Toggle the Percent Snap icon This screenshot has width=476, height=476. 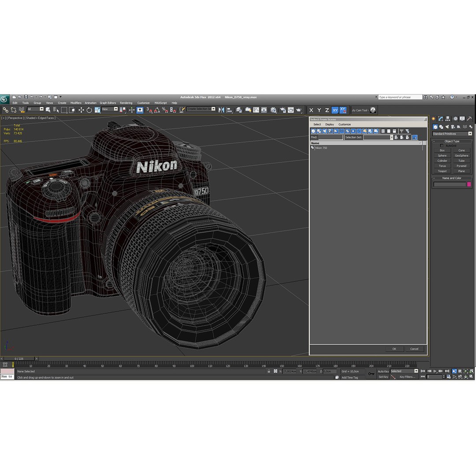tap(165, 110)
